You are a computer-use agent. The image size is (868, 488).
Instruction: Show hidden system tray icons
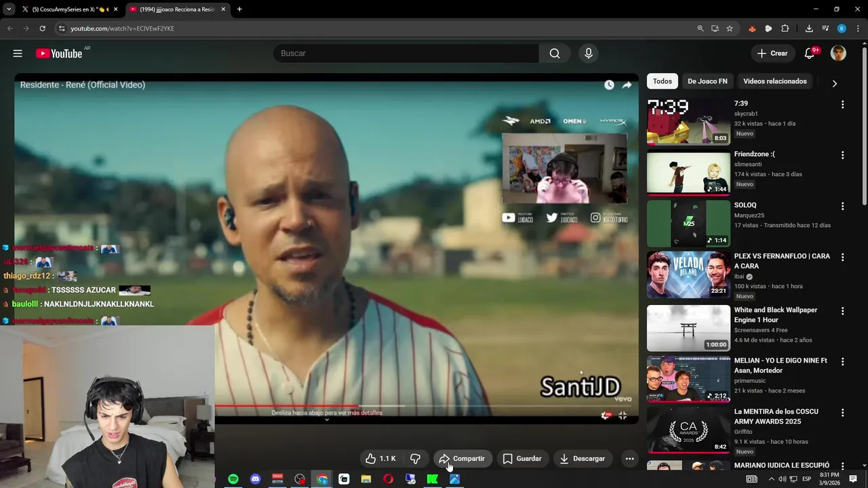(x=771, y=479)
